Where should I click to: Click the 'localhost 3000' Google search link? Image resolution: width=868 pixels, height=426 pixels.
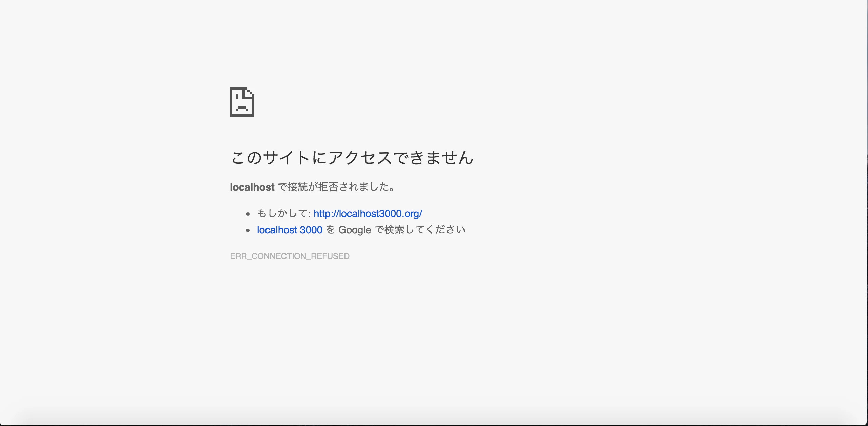[x=290, y=230]
